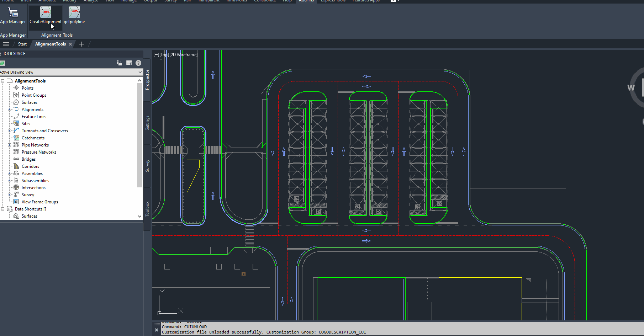644x336 pixels.
Task: Add a new drawing tab with plus
Action: pos(82,44)
